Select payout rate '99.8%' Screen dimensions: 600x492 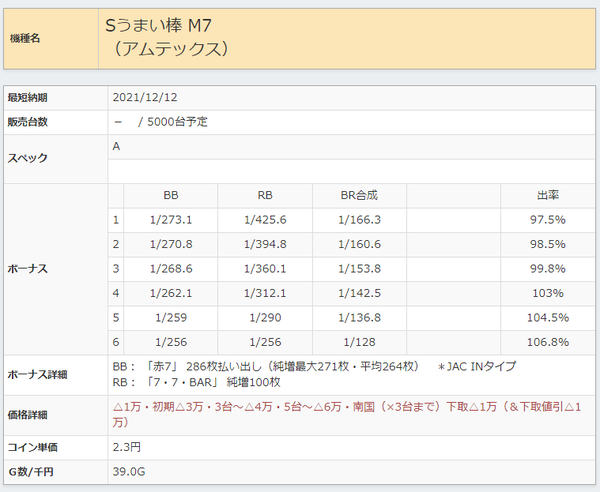pyautogui.click(x=548, y=269)
